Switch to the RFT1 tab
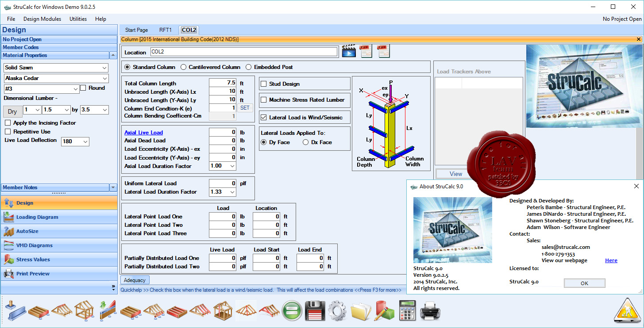The height and width of the screenshot is (328, 644). pyautogui.click(x=166, y=30)
